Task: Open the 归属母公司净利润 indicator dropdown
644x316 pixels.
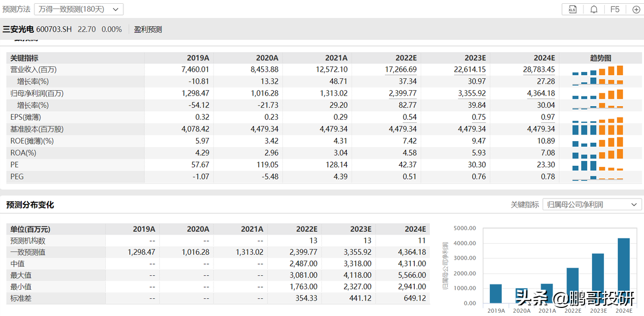Action: [x=592, y=204]
